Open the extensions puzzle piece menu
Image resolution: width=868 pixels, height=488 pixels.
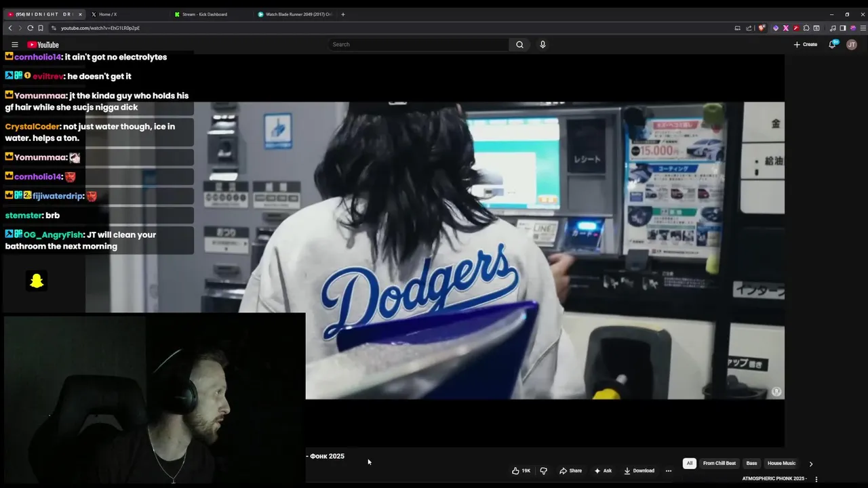(x=806, y=28)
